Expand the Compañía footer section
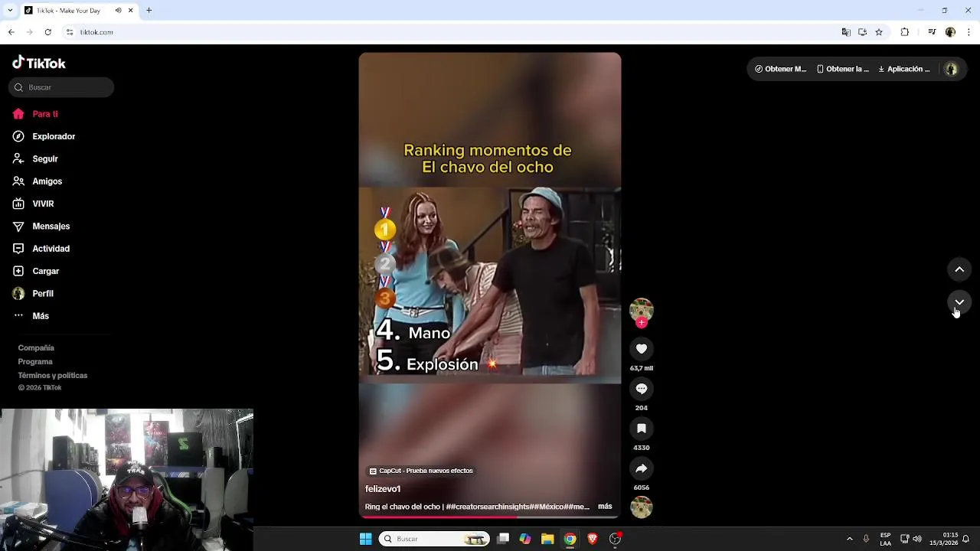 pos(36,347)
